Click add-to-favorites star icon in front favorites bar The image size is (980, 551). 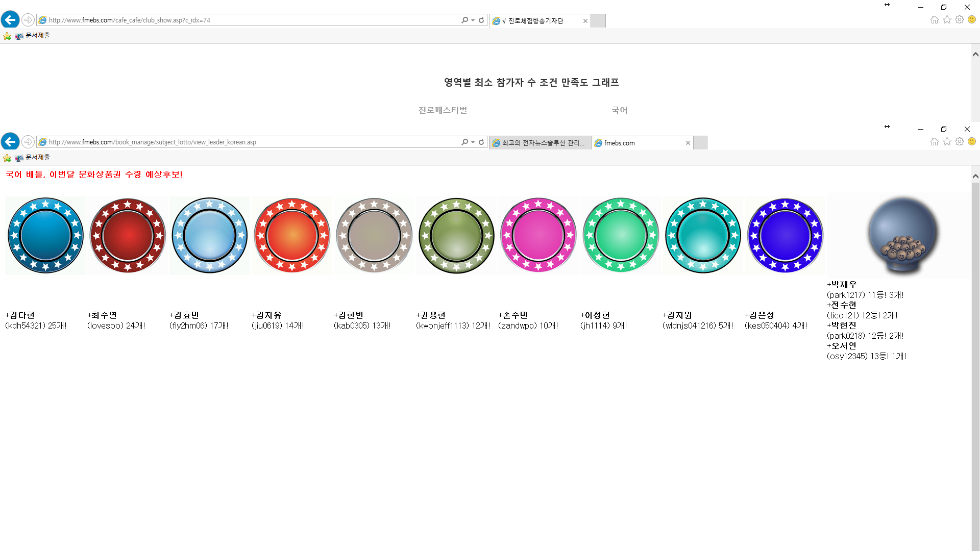pos(7,158)
